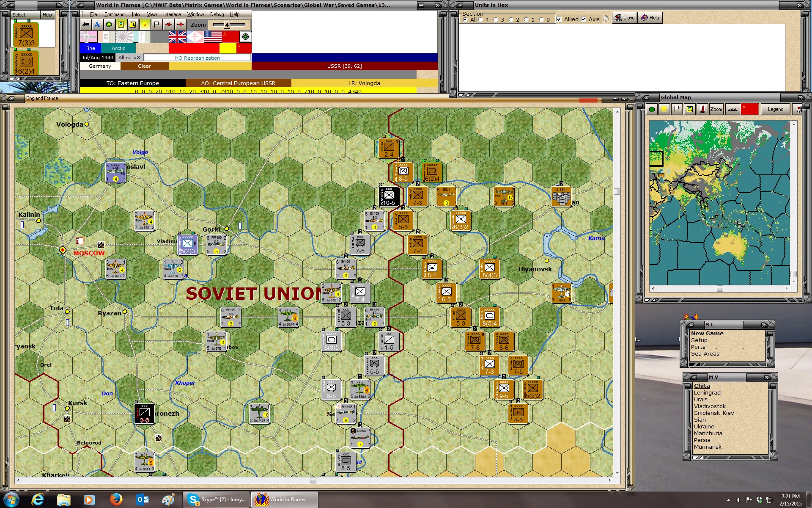Click the Vatutin 7(3)3 unit thumbnail
This screenshot has height=508, width=812.
click(26, 34)
